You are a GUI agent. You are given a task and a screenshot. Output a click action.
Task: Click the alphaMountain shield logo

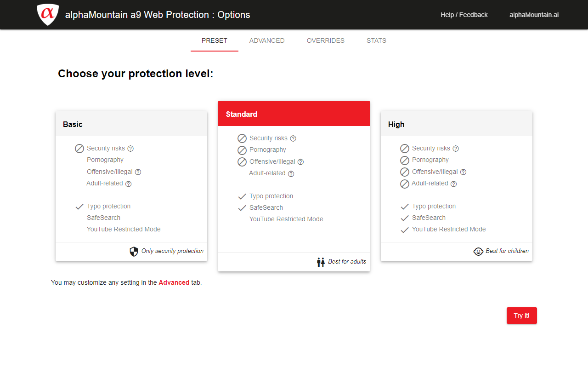pos(48,14)
